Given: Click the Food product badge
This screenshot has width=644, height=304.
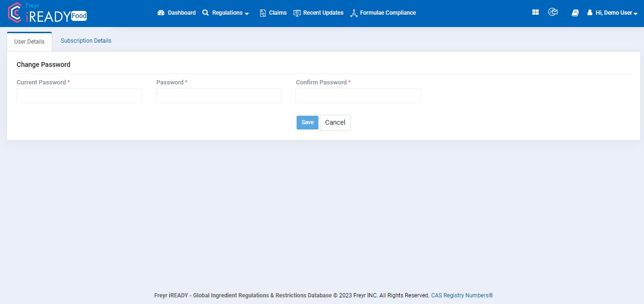Looking at the screenshot, I should pyautogui.click(x=79, y=16).
